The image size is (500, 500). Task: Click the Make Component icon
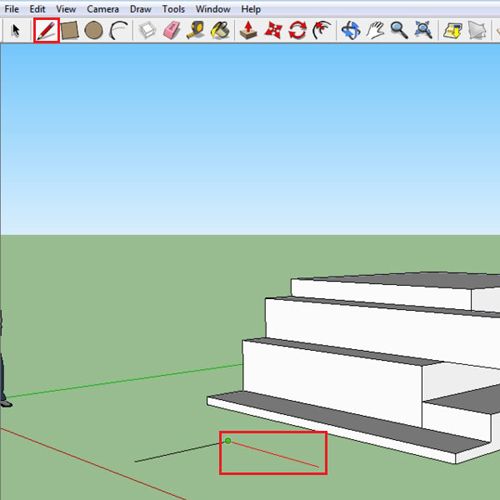[147, 30]
